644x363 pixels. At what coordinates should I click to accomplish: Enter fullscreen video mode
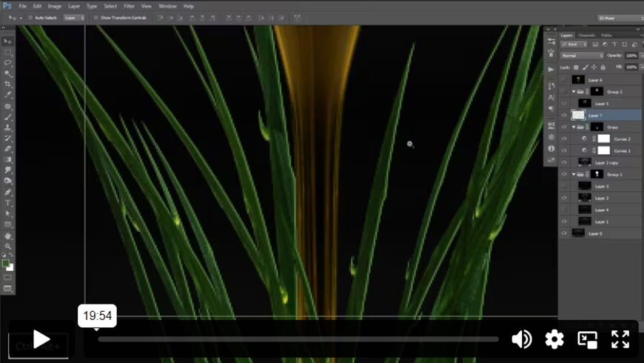click(x=620, y=339)
